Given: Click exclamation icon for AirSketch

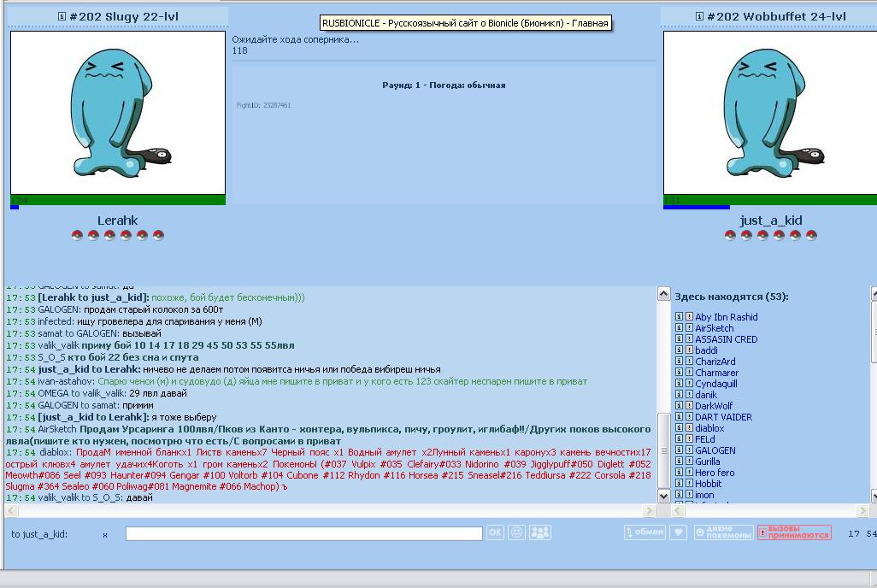Looking at the screenshot, I should (x=689, y=328).
